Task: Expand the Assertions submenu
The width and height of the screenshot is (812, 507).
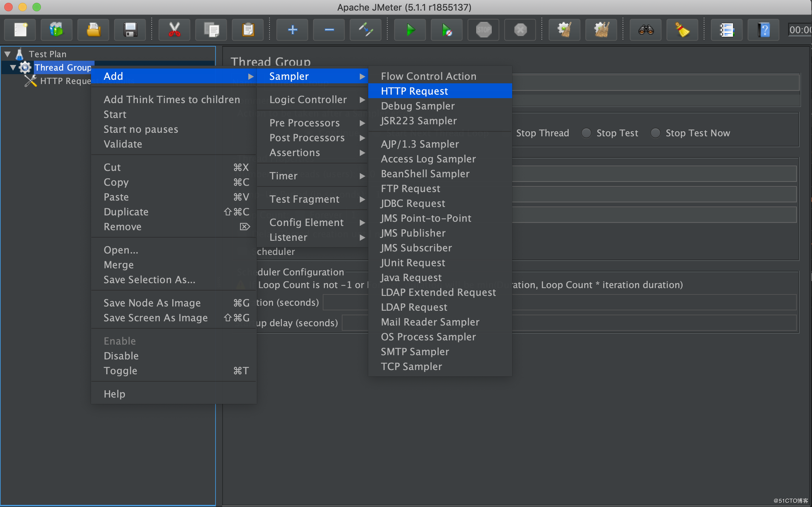Action: click(x=313, y=153)
